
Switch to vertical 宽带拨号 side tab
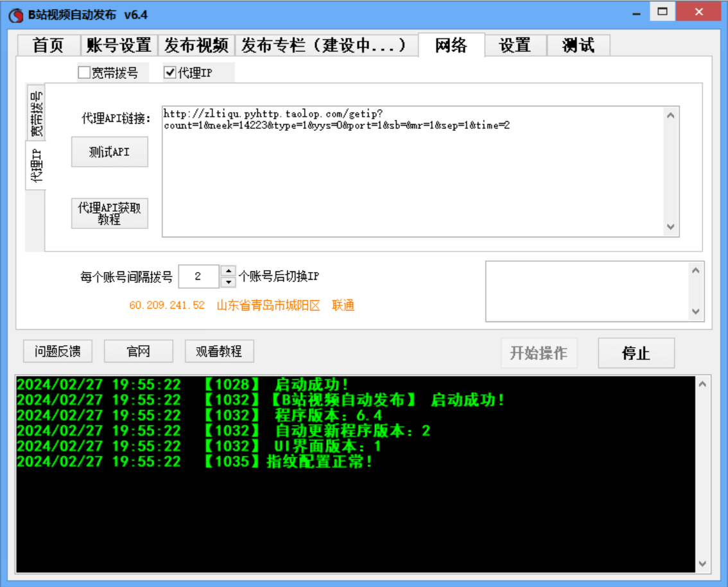tap(36, 113)
